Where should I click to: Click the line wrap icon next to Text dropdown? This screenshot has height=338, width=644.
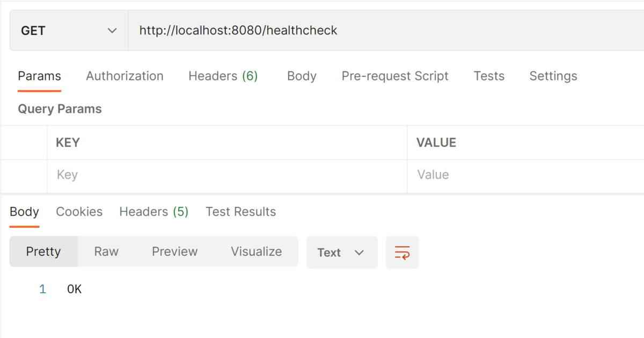pos(402,252)
